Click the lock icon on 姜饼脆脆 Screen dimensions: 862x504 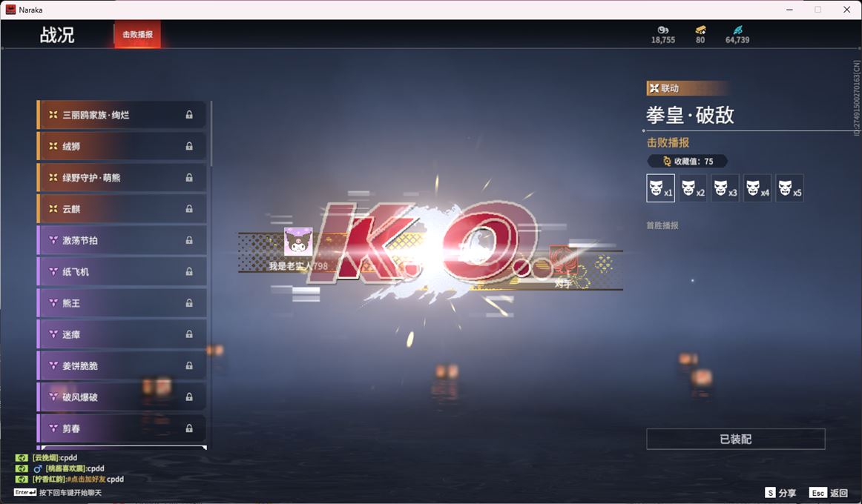click(189, 365)
